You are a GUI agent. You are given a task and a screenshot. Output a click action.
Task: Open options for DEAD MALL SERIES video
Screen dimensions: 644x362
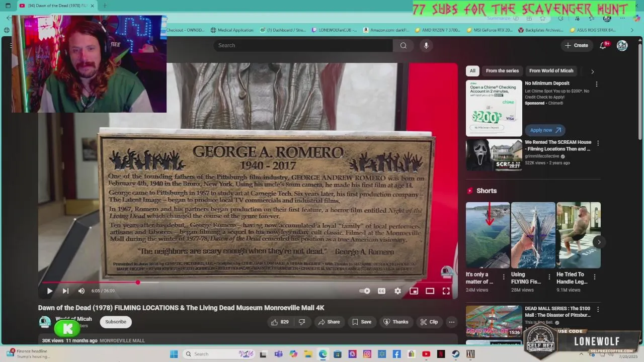(597, 310)
